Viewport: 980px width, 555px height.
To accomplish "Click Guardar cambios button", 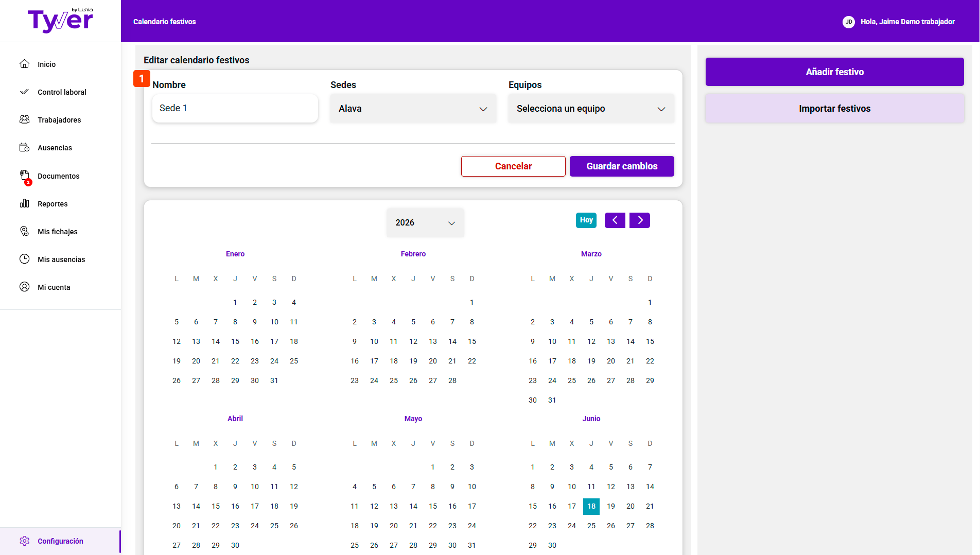I will [622, 166].
